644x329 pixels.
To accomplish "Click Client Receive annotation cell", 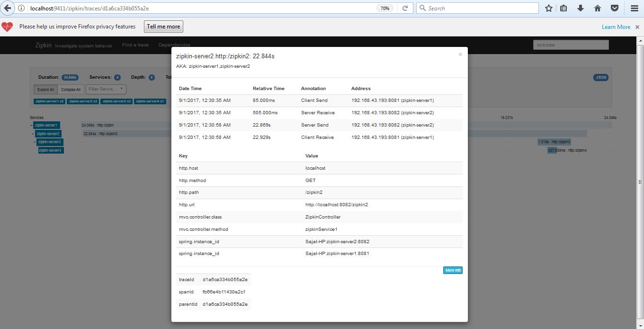I will coord(317,137).
